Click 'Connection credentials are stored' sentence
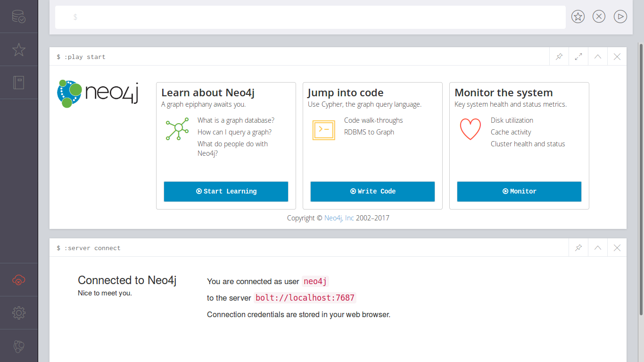 [x=299, y=314]
